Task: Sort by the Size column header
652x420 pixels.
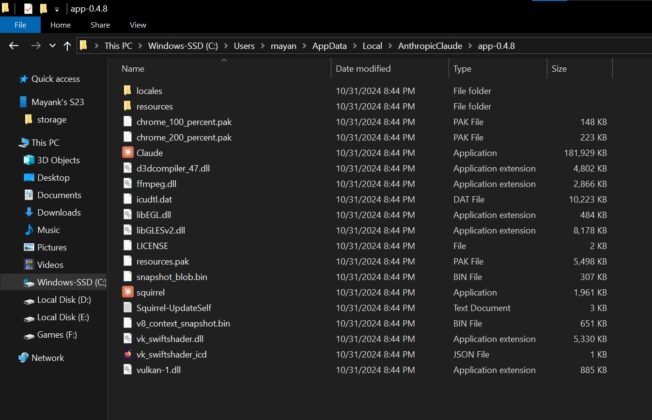Action: 559,69
